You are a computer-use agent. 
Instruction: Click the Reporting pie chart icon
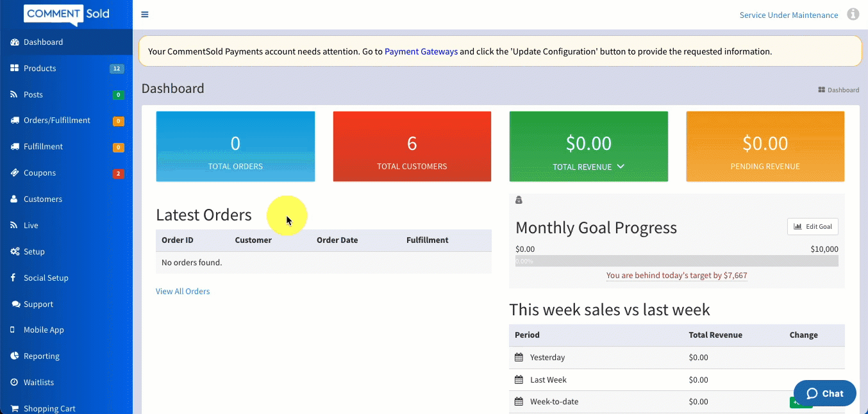14,356
